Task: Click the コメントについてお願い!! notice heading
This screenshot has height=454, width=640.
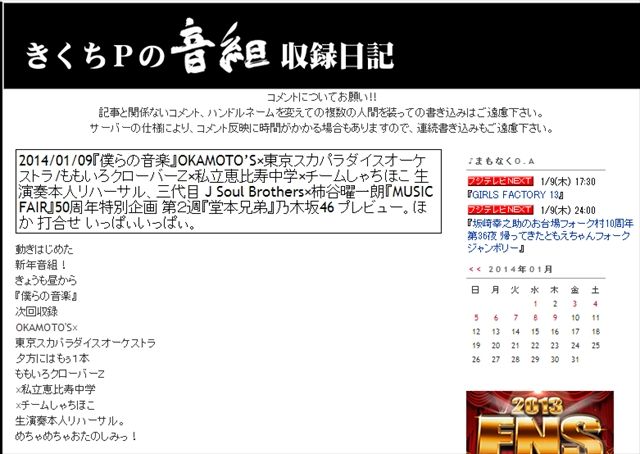Action: tap(322, 97)
